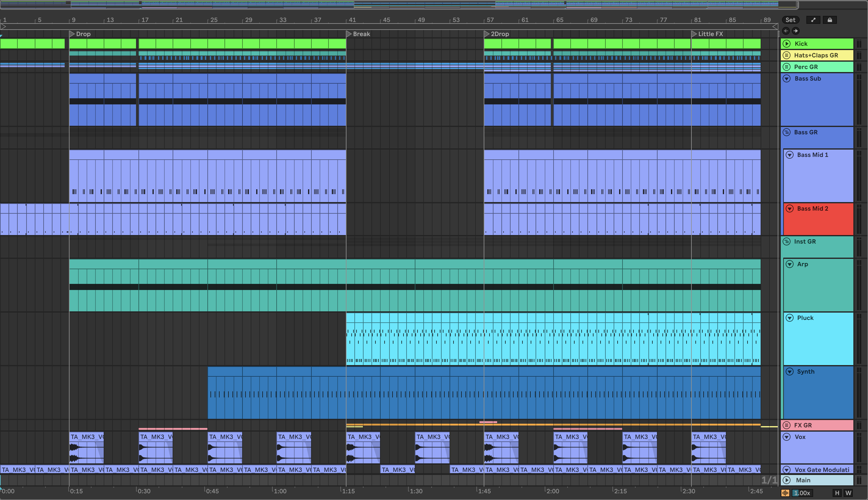Jump to the previous locator arrow
The image size is (868, 500).
tap(786, 31)
